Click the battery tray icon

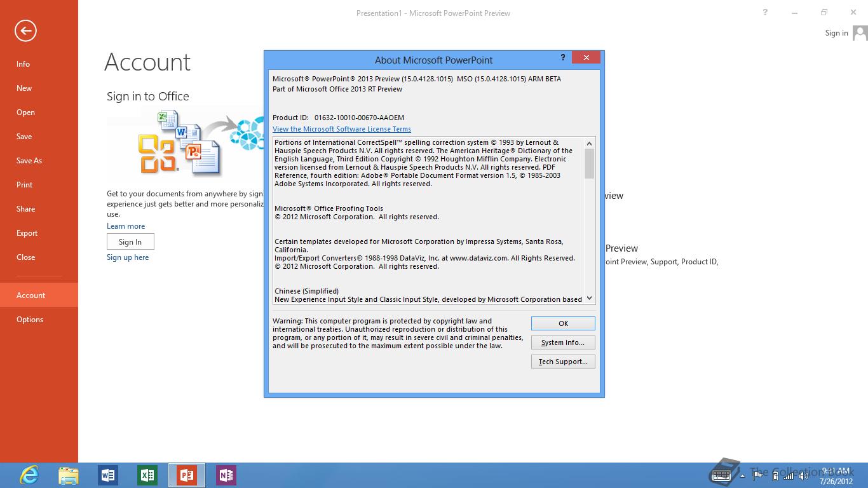[x=775, y=476]
